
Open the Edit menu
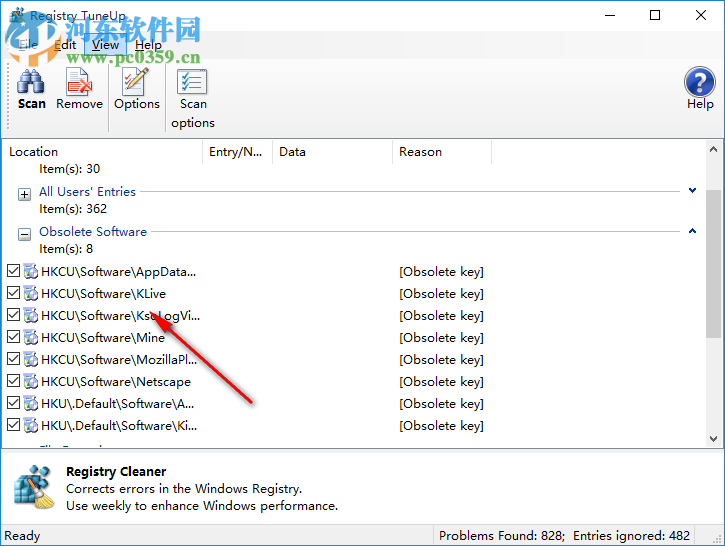65,45
